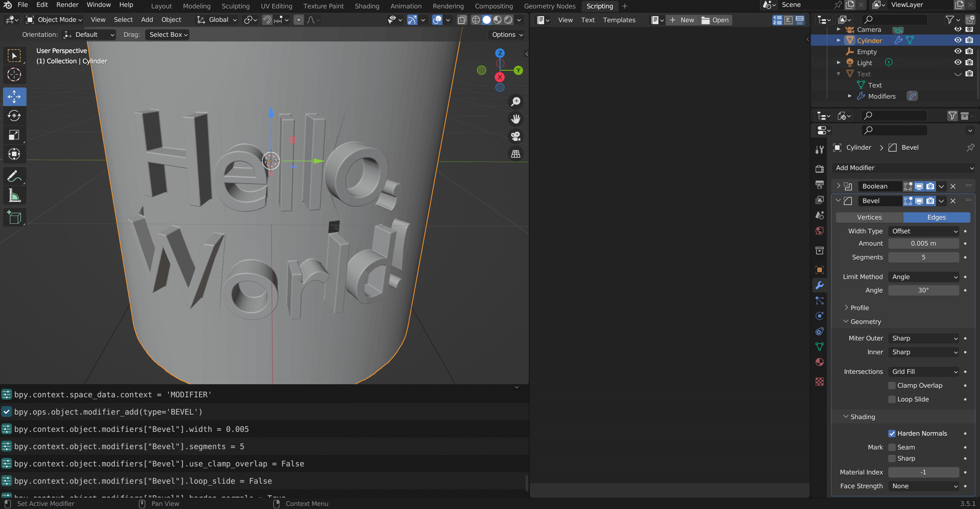Viewport: 980px width, 509px height.
Task: Switch to orthographic grid view icon
Action: click(x=516, y=154)
